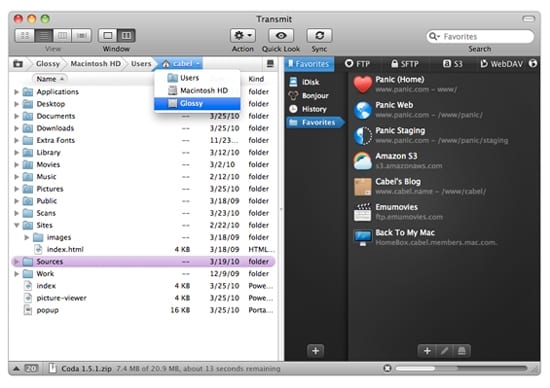Viewport: 550px width, 388px height.
Task: Expand the Work folder triangle
Action: pyautogui.click(x=16, y=274)
